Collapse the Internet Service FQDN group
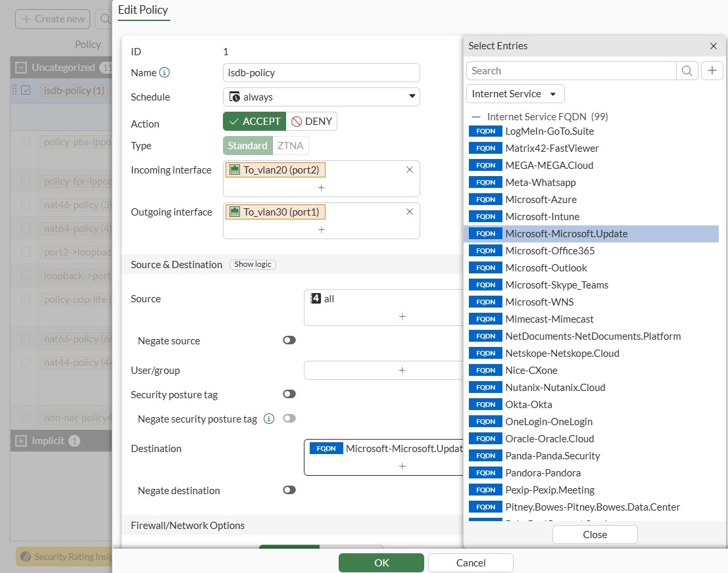The width and height of the screenshot is (728, 573). (x=476, y=117)
